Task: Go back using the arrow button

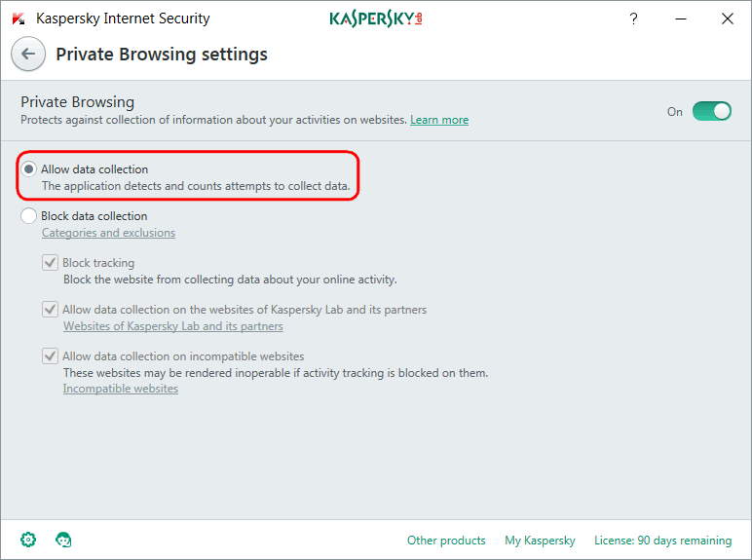Action: tap(28, 54)
